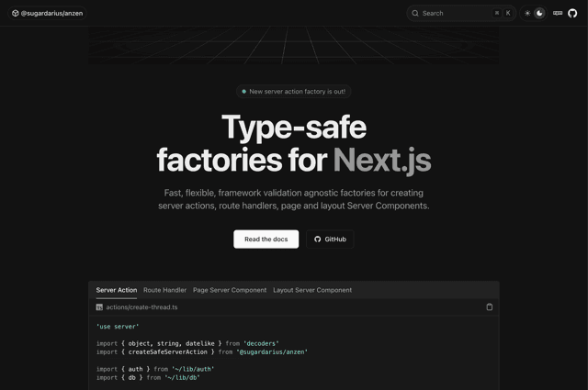
Task: Click the '@sugardarius/anzen' import string in code
Action: click(x=272, y=352)
